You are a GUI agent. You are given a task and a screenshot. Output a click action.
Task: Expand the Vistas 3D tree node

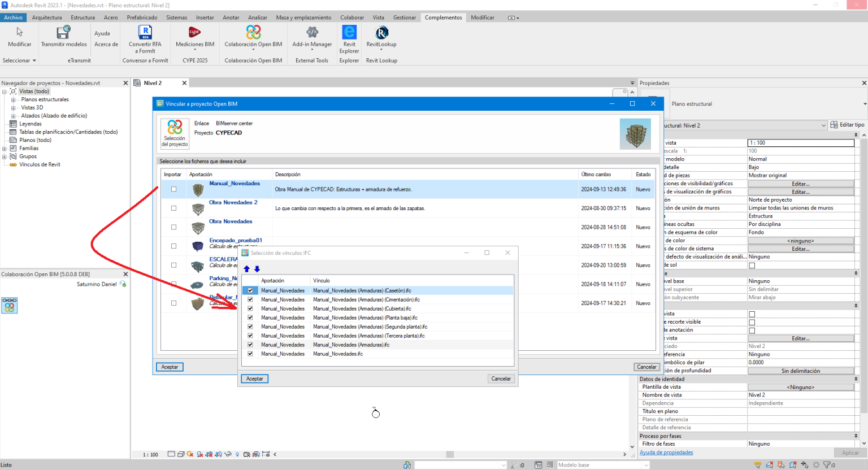point(13,108)
